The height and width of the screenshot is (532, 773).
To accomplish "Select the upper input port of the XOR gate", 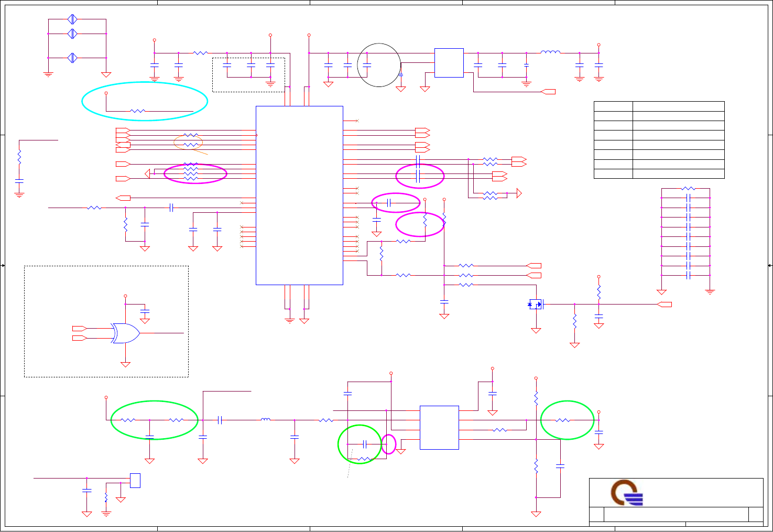I will [x=79, y=328].
